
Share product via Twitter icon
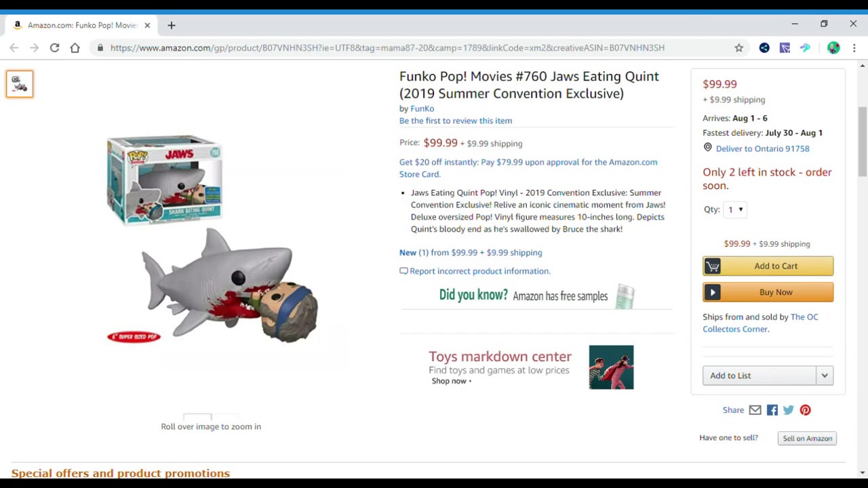click(789, 410)
